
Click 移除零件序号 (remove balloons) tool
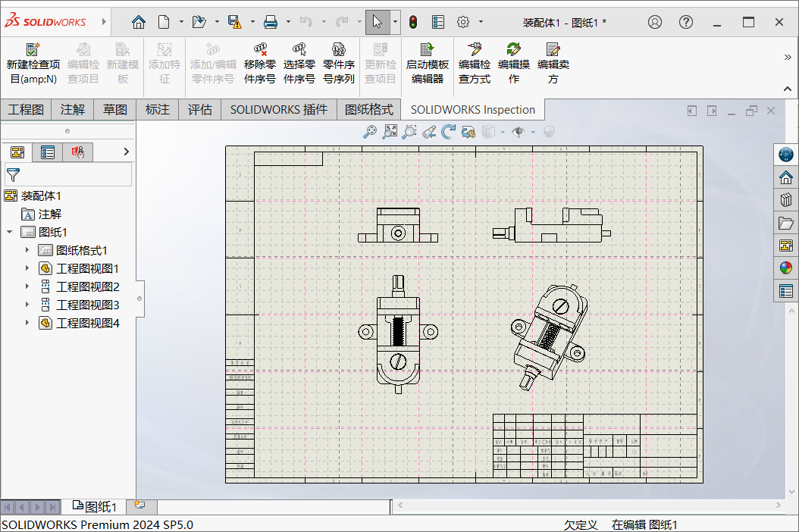260,64
